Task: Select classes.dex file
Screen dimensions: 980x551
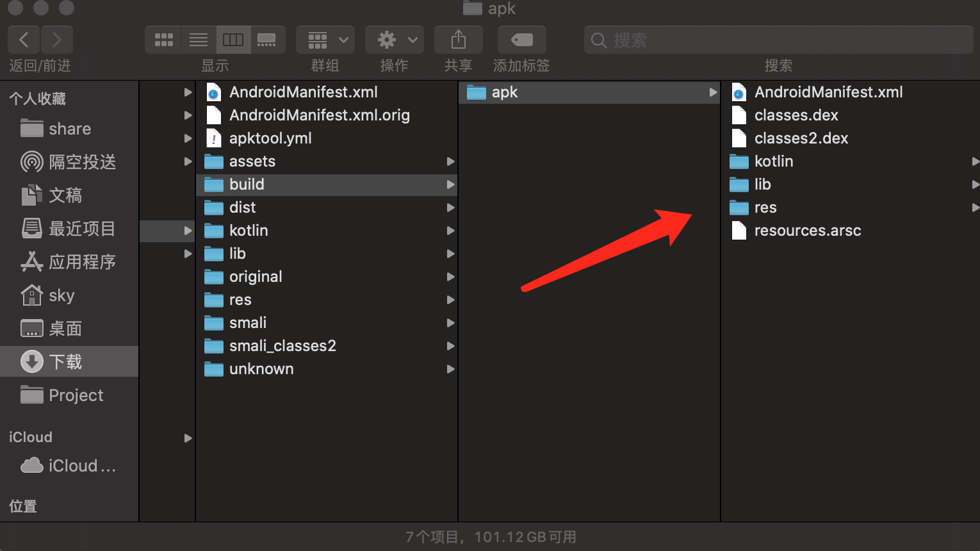Action: point(851,115)
